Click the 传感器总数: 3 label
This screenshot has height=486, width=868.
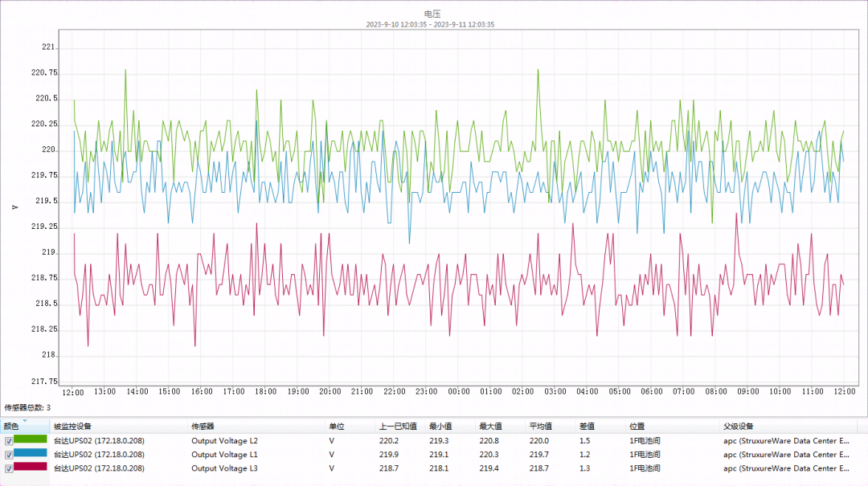[x=27, y=408]
